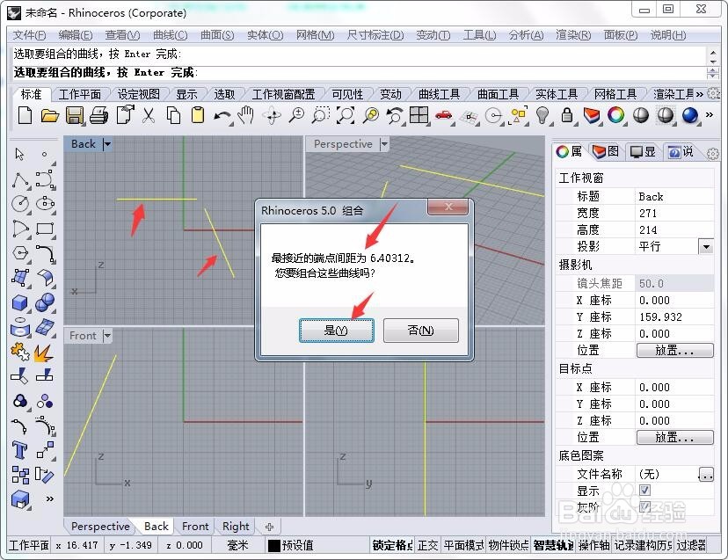Screen dimensions: 728x560
Task: Add a viewport tab with the plus button
Action: coord(269,527)
